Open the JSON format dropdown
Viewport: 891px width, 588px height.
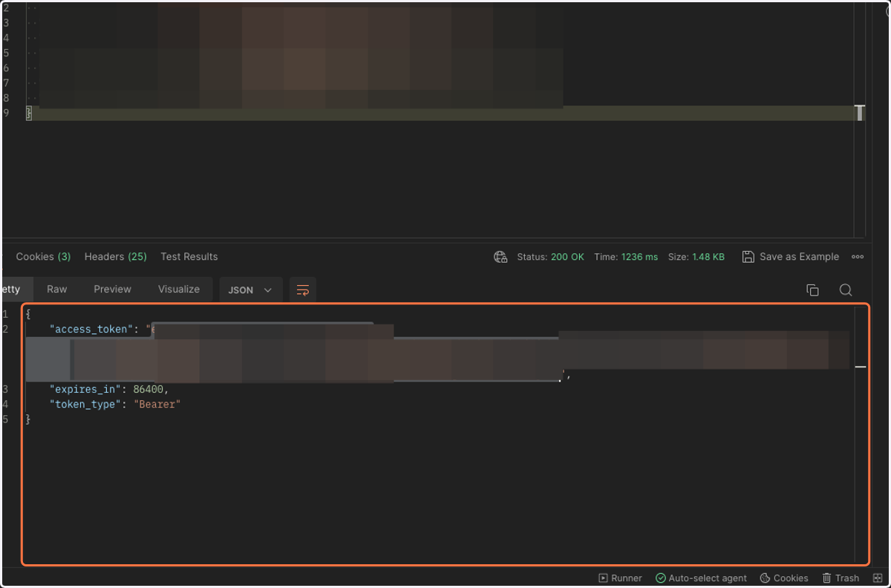click(x=251, y=290)
